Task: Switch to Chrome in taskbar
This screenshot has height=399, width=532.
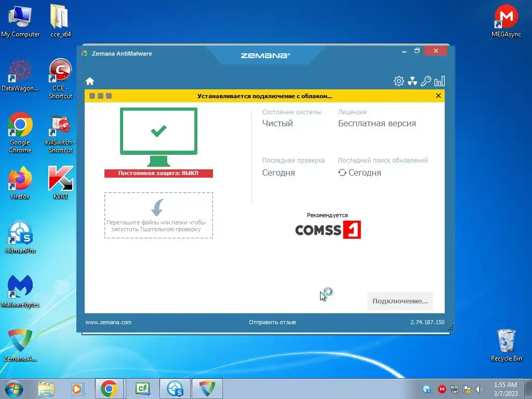Action: pyautogui.click(x=109, y=389)
